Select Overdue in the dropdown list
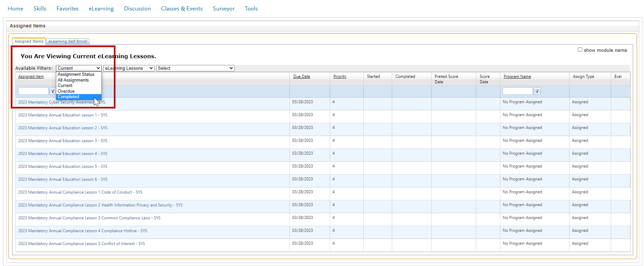The image size is (644, 266). point(66,91)
